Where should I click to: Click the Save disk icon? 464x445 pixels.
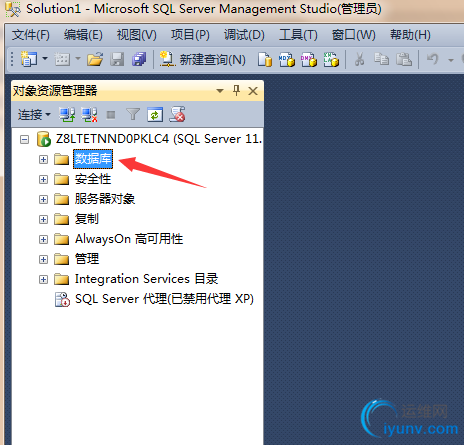tap(117, 60)
